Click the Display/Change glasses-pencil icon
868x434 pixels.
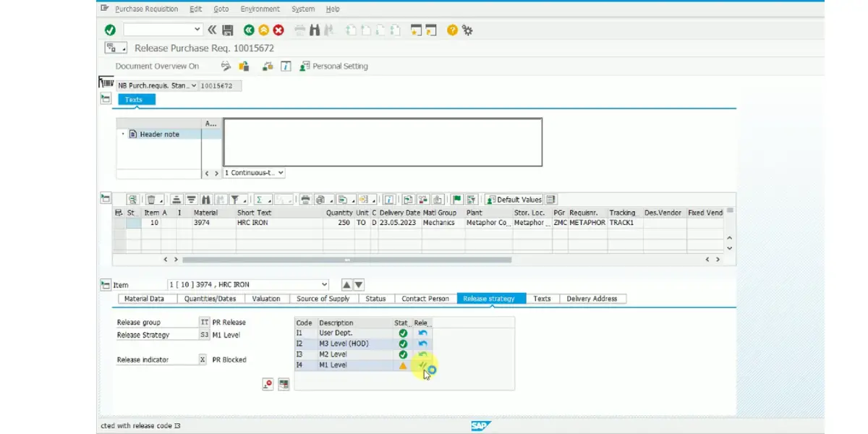[226, 66]
